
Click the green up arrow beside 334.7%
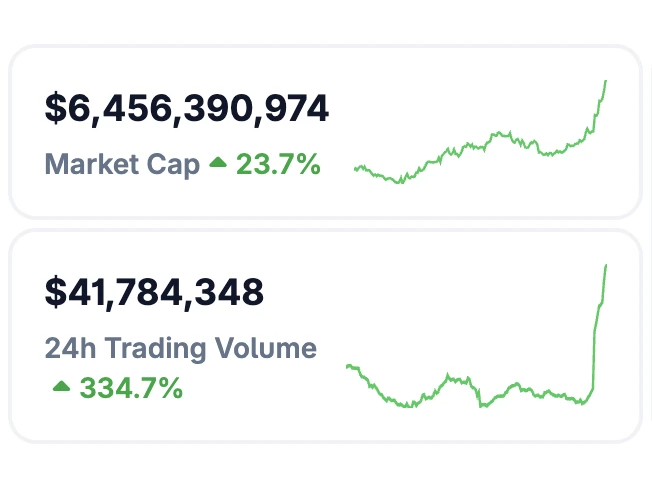pos(61,386)
